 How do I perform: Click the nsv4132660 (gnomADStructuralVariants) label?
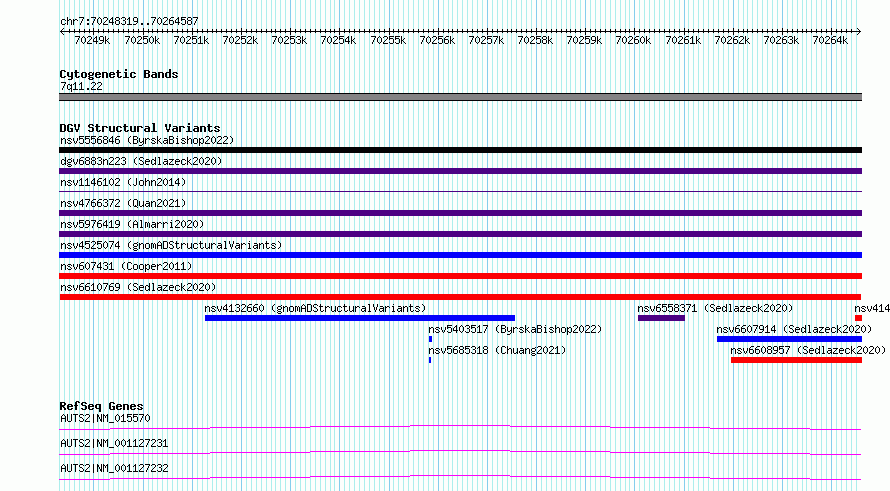315,308
